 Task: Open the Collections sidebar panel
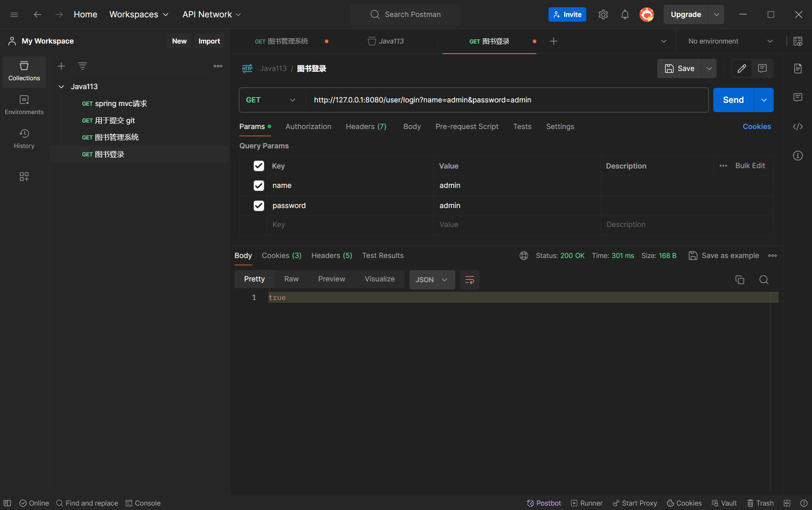[24, 71]
